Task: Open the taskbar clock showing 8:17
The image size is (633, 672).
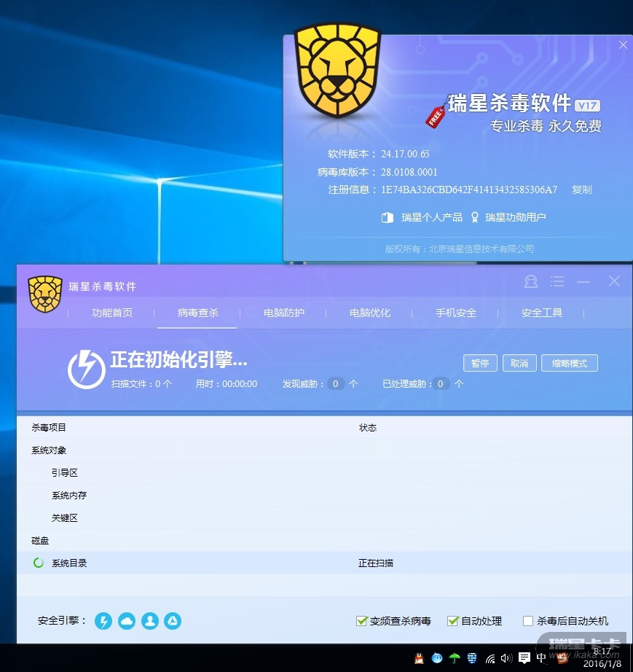Action: (x=603, y=652)
